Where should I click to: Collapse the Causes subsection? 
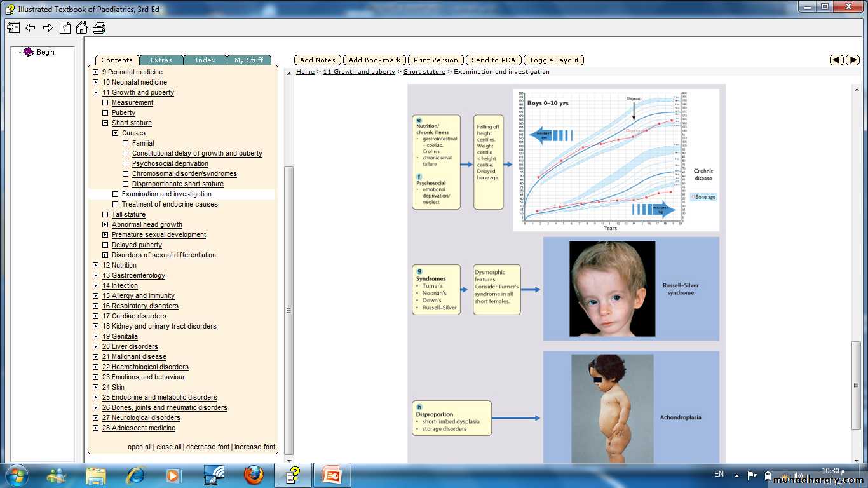[x=116, y=133]
